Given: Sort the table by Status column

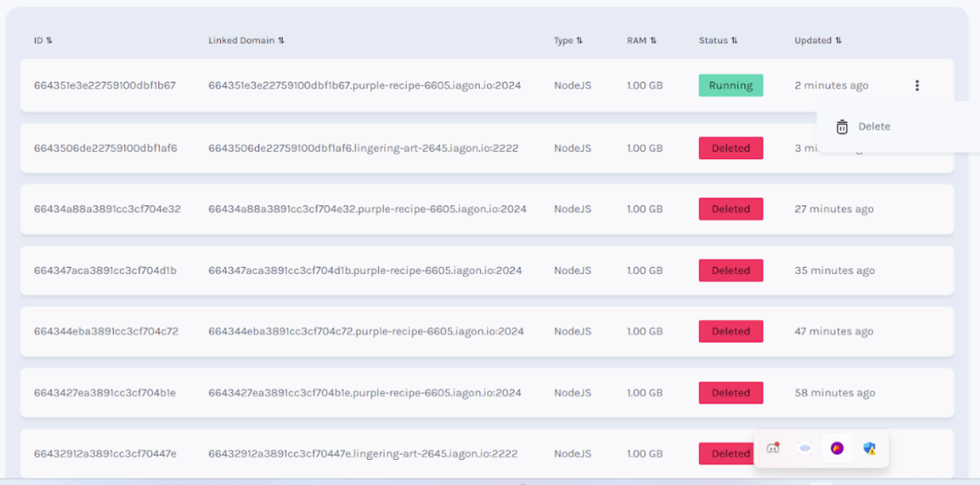Looking at the screenshot, I should pos(734,41).
